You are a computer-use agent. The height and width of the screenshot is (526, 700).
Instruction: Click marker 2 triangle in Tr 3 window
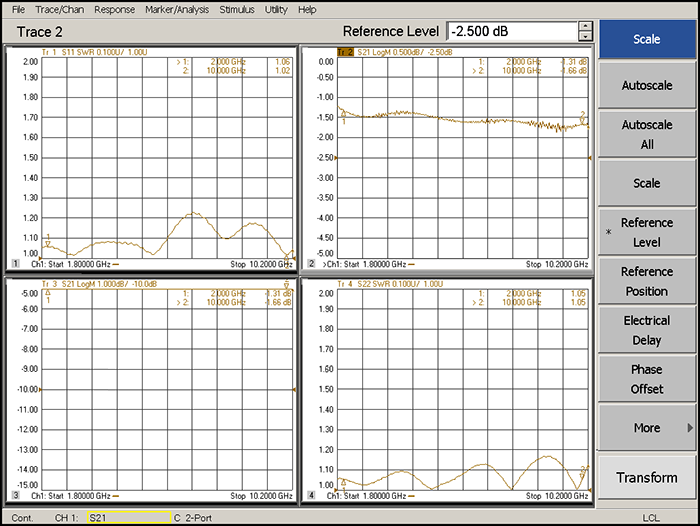(x=286, y=286)
